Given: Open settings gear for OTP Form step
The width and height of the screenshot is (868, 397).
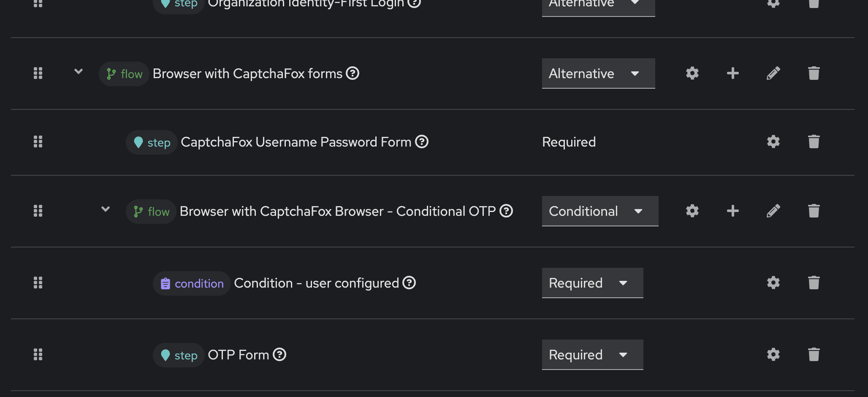Looking at the screenshot, I should click(773, 354).
